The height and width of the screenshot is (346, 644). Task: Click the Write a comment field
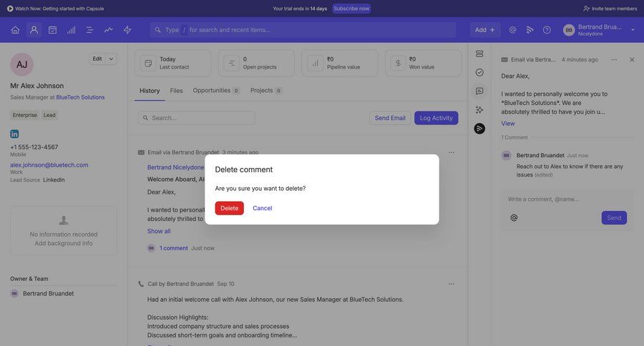coord(565,199)
